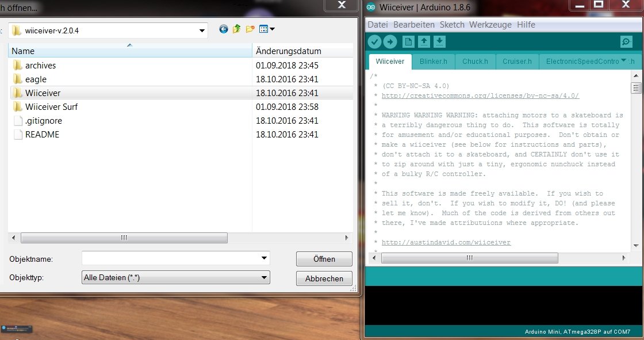Image resolution: width=644 pixels, height=340 pixels.
Task: Select the Wiiceiver tab in Arduino
Action: click(x=390, y=62)
